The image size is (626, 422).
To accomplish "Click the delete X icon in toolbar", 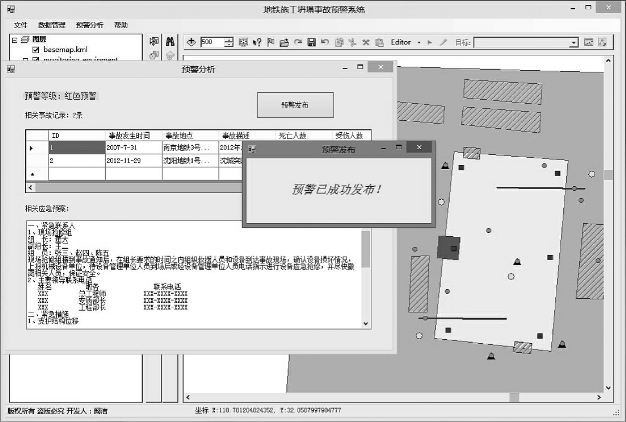I will pyautogui.click(x=365, y=43).
